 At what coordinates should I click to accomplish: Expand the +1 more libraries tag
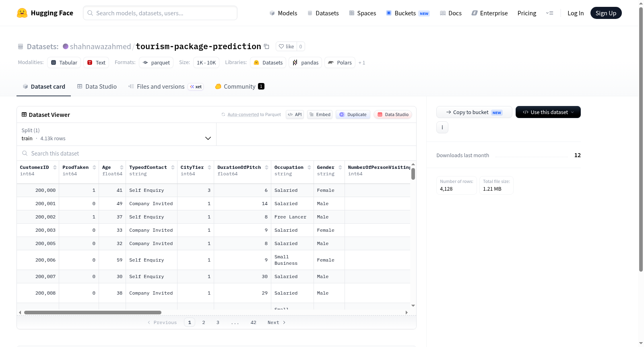click(x=361, y=62)
